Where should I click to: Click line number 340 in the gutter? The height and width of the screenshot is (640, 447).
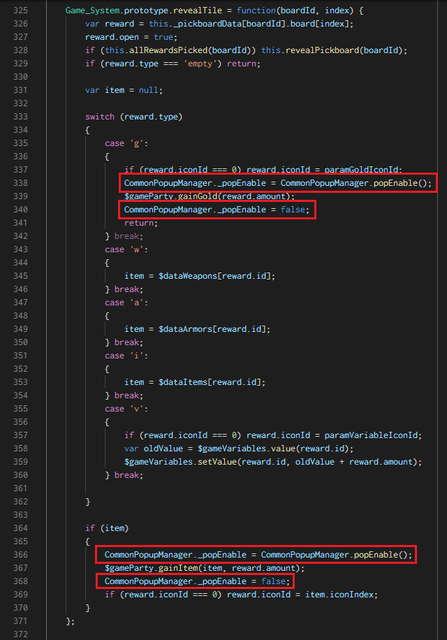pos(20,209)
